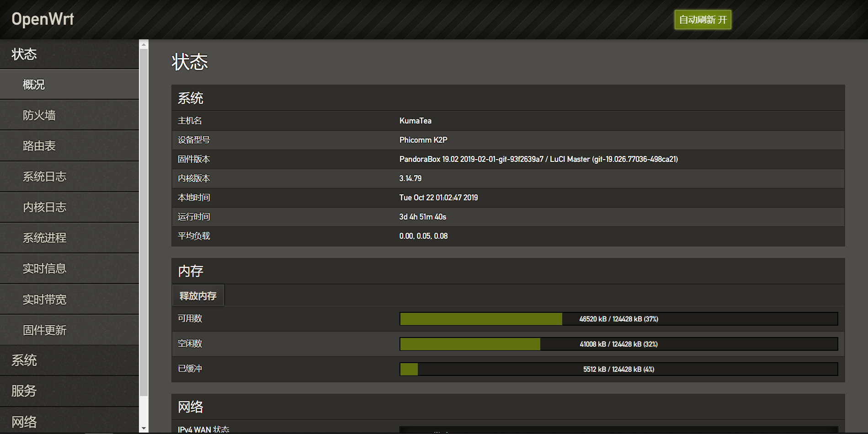Click sidebar scrollbar down arrow
The height and width of the screenshot is (434, 868).
(x=144, y=429)
